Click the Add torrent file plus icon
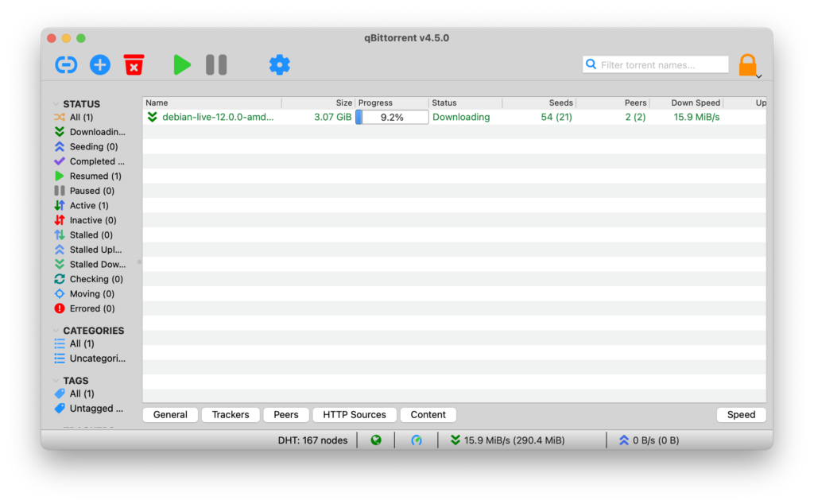 (99, 65)
